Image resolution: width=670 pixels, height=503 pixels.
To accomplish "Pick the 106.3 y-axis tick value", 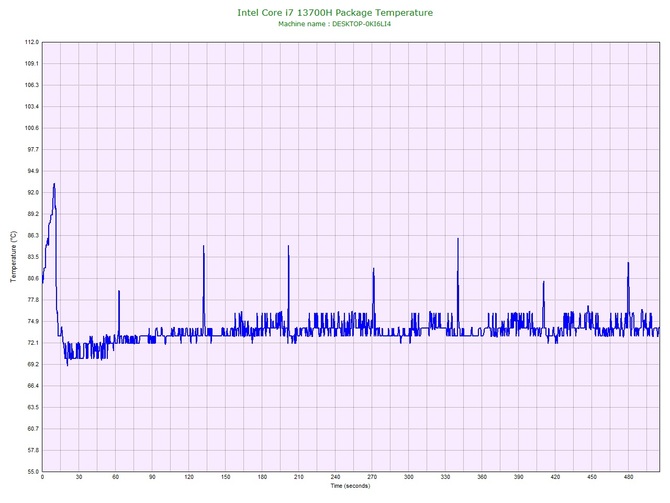I will (32, 85).
